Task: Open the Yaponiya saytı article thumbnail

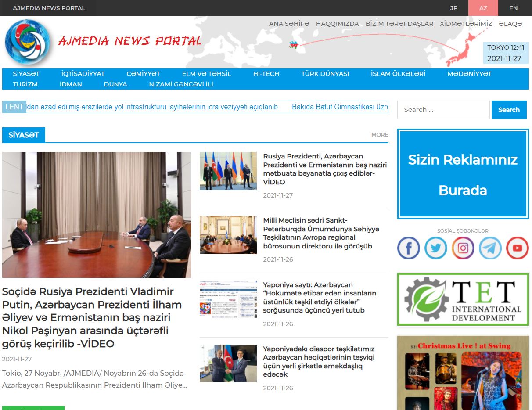Action: (228, 299)
